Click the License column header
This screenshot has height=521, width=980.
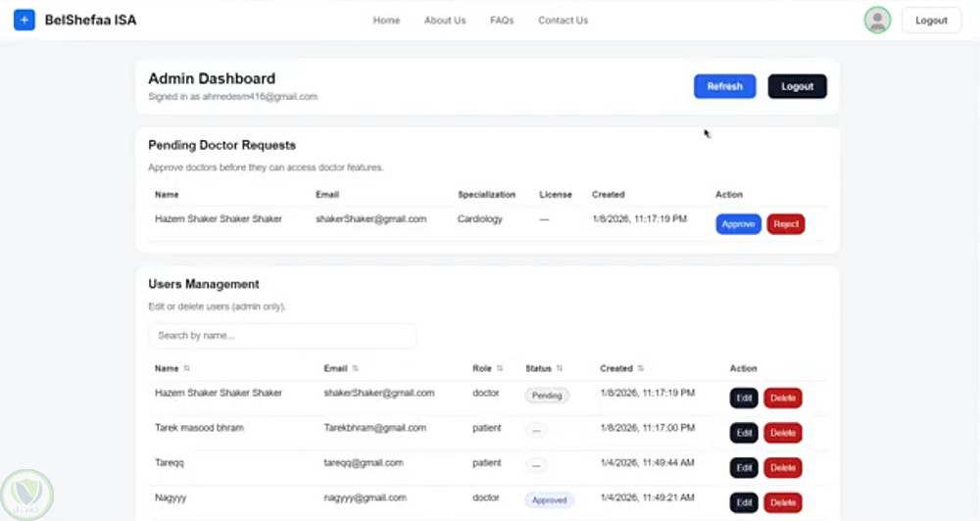point(556,195)
